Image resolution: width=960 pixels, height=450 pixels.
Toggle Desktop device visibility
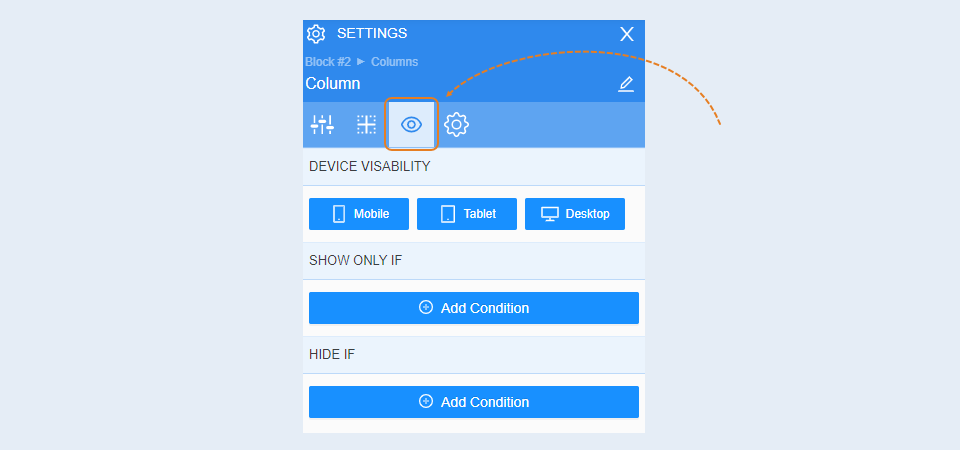[x=575, y=214]
